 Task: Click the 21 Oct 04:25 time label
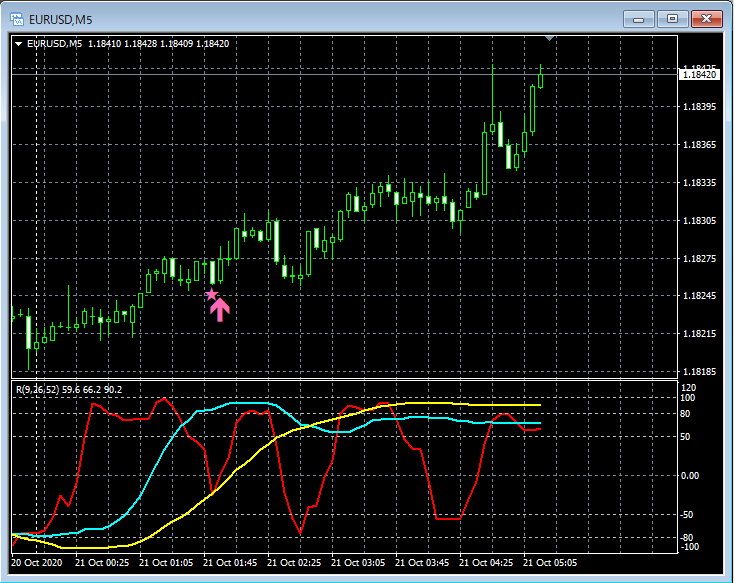[486, 562]
